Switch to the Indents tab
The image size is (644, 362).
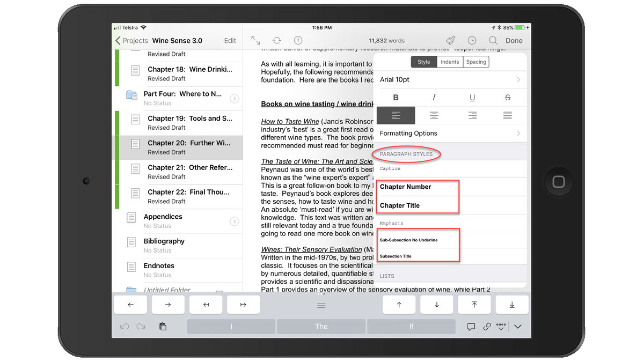(450, 62)
